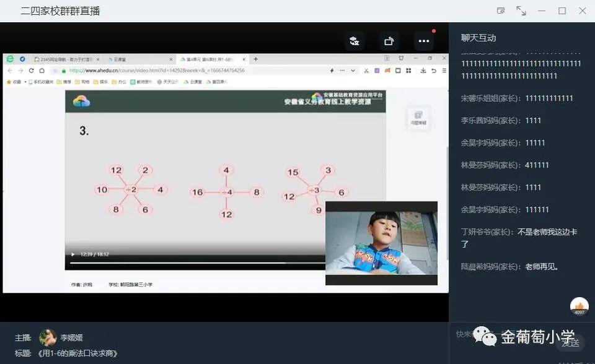Click the share/rotate screen icon

coord(389,41)
